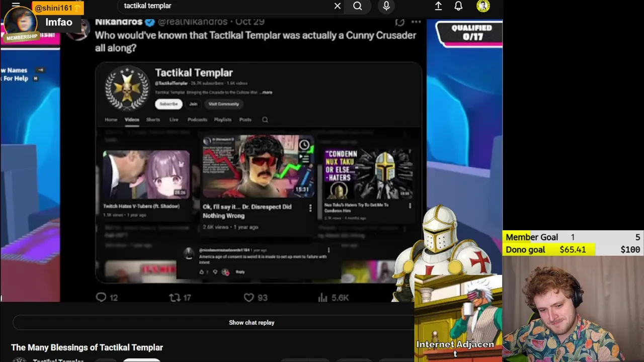This screenshot has width=644, height=362.
Task: Click the heart like icon with 93
Action: [x=249, y=298]
